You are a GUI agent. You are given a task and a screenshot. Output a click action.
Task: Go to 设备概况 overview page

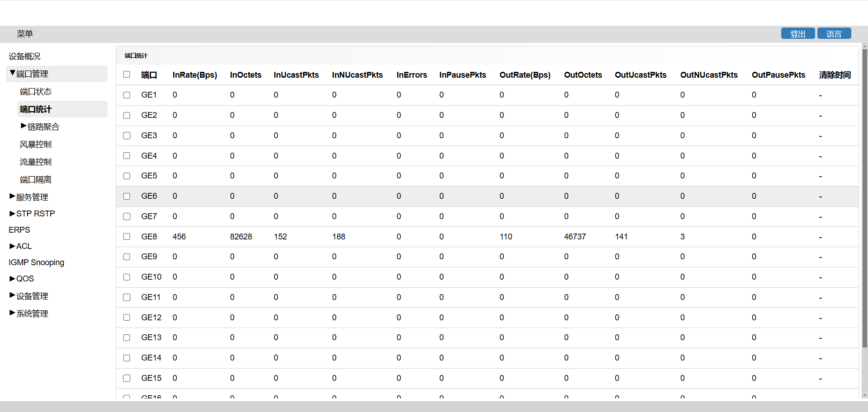(24, 56)
